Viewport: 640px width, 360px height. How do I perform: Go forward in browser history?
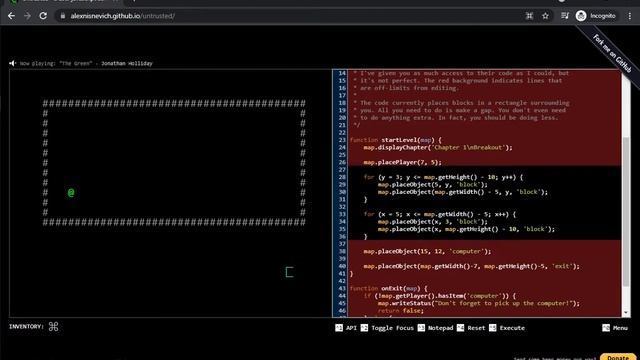pos(27,16)
